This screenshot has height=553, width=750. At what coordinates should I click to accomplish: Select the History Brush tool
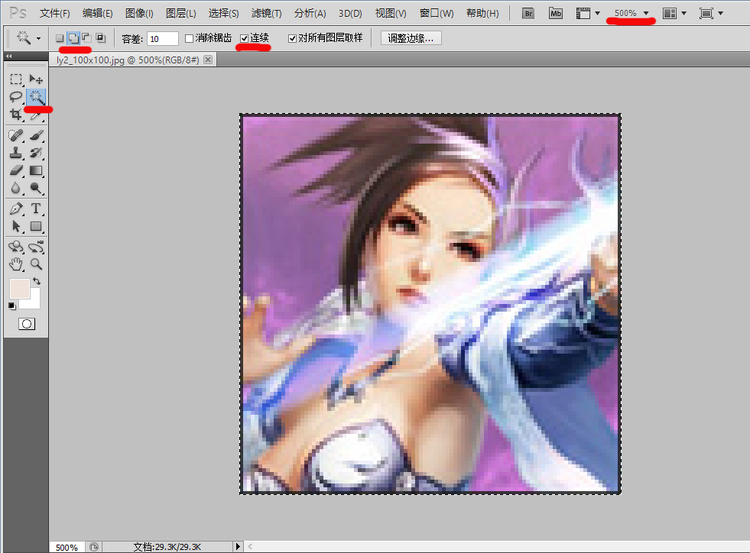pos(36,153)
